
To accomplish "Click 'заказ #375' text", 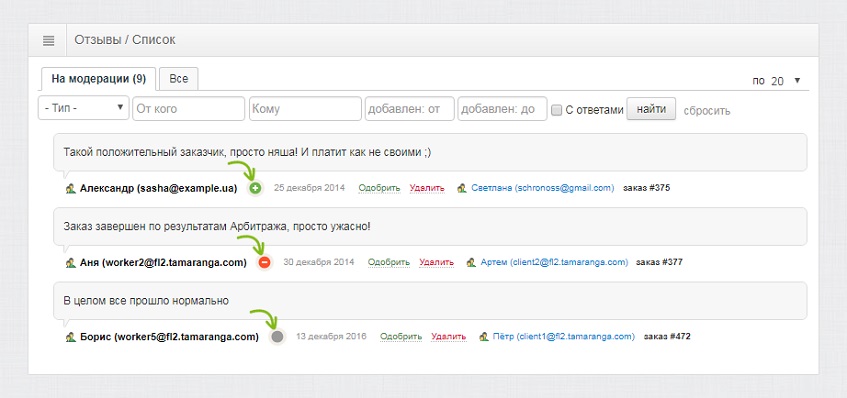I will [x=647, y=188].
